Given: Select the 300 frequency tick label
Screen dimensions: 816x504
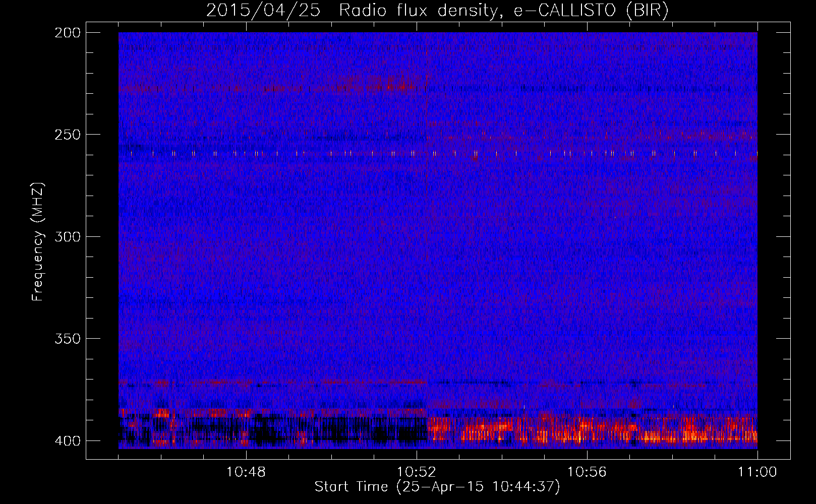Looking at the screenshot, I should click(x=67, y=237).
